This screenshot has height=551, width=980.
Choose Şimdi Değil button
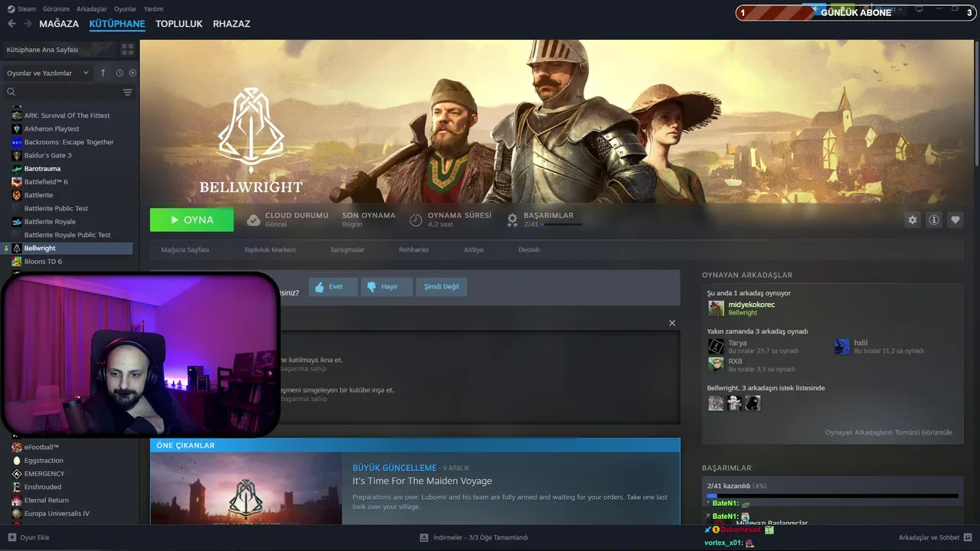point(441,287)
